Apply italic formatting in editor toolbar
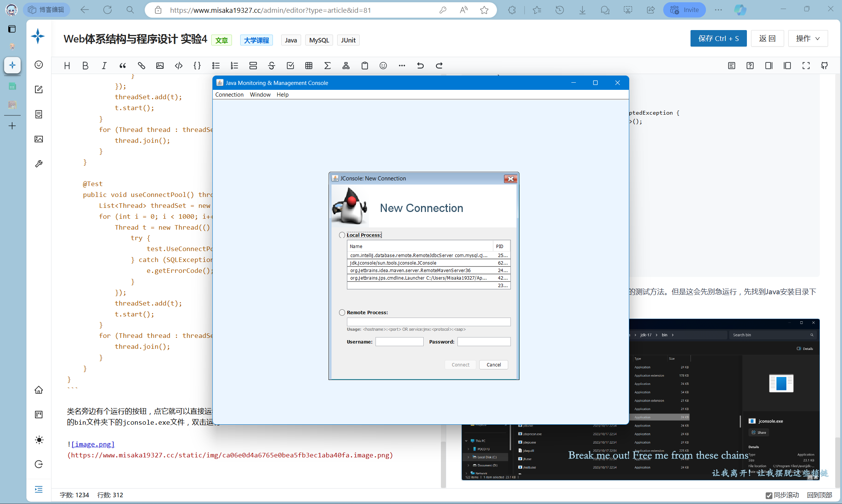This screenshot has width=842, height=504. (x=104, y=66)
